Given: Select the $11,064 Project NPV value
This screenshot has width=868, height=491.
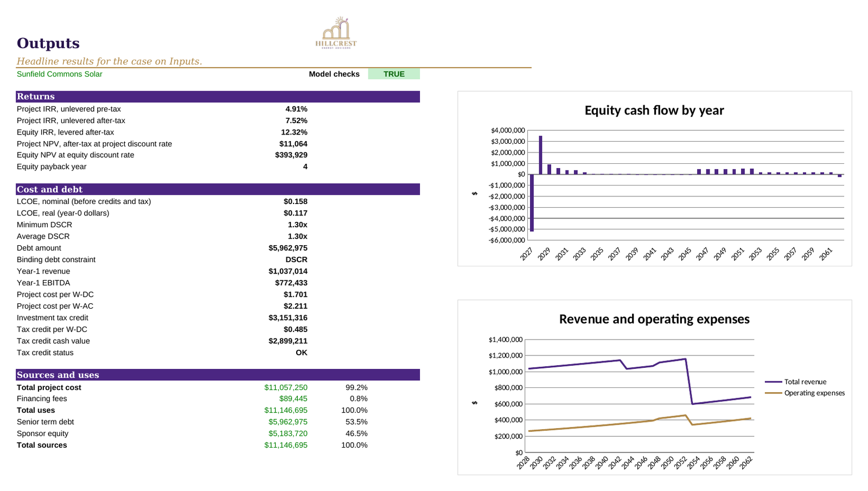Looking at the screenshot, I should coord(293,144).
